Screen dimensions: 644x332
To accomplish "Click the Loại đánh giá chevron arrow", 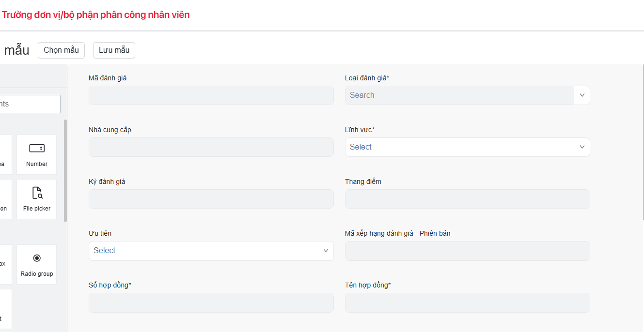I will (582, 95).
